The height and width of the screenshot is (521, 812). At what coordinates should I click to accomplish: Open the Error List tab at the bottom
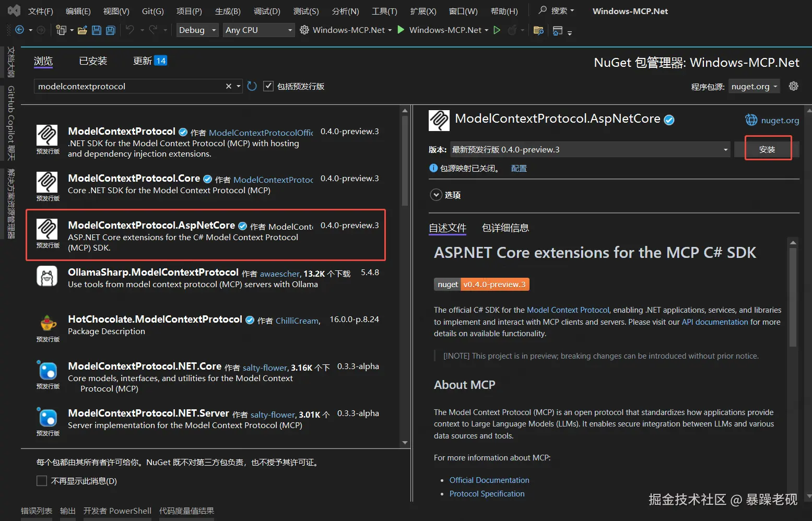pos(37,511)
